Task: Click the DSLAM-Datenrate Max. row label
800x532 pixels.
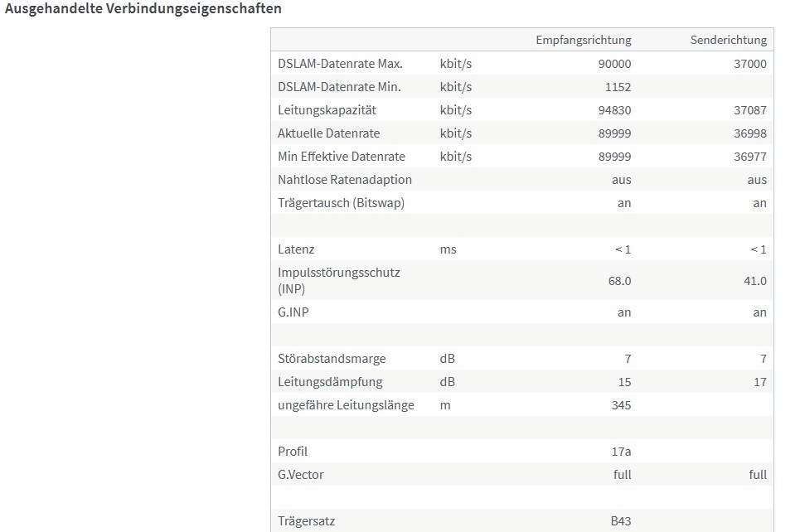Action: coord(340,64)
